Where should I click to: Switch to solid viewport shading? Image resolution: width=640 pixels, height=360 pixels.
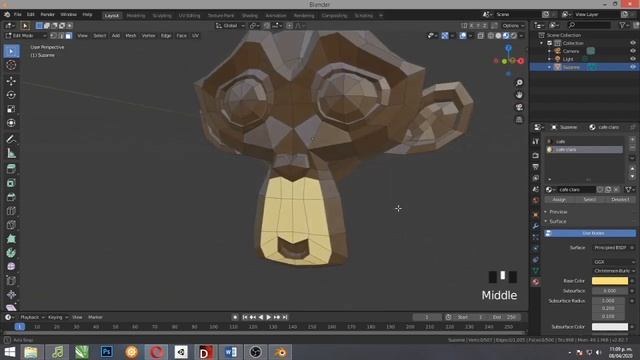pyautogui.click(x=498, y=36)
